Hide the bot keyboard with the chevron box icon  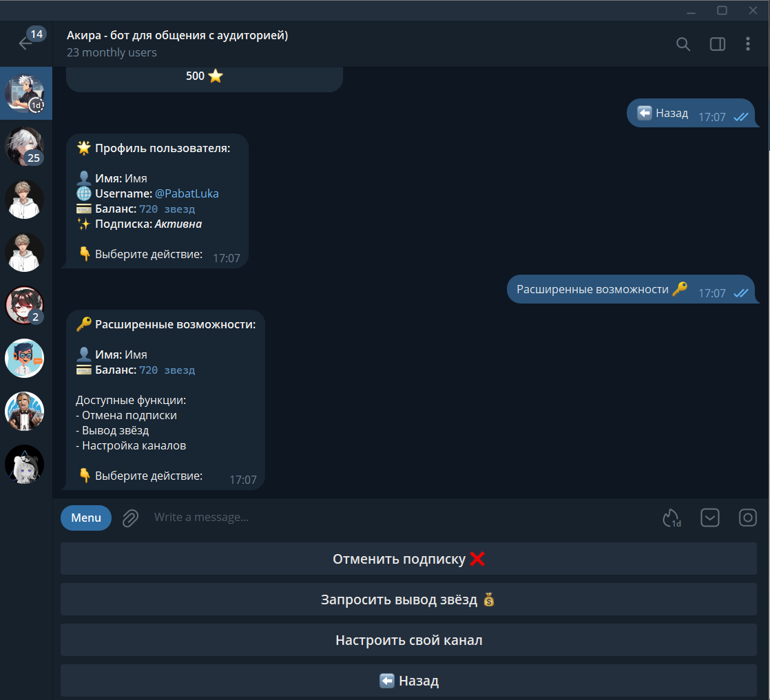[x=709, y=518]
